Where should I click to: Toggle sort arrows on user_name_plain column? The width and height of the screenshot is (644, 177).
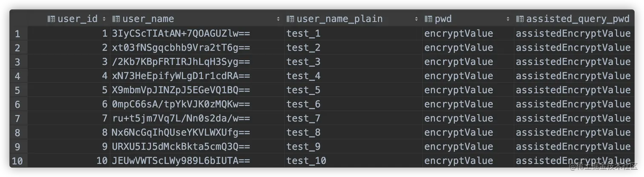point(416,19)
